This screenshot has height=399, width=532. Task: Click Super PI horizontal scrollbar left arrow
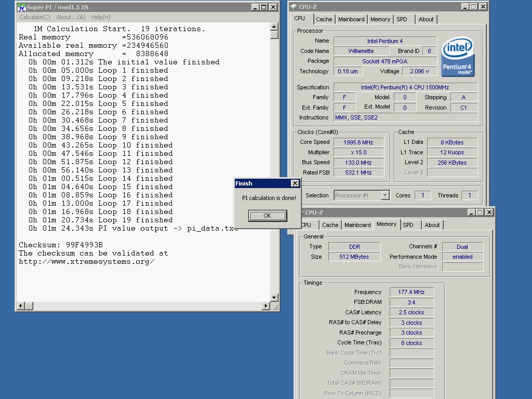(x=20, y=305)
